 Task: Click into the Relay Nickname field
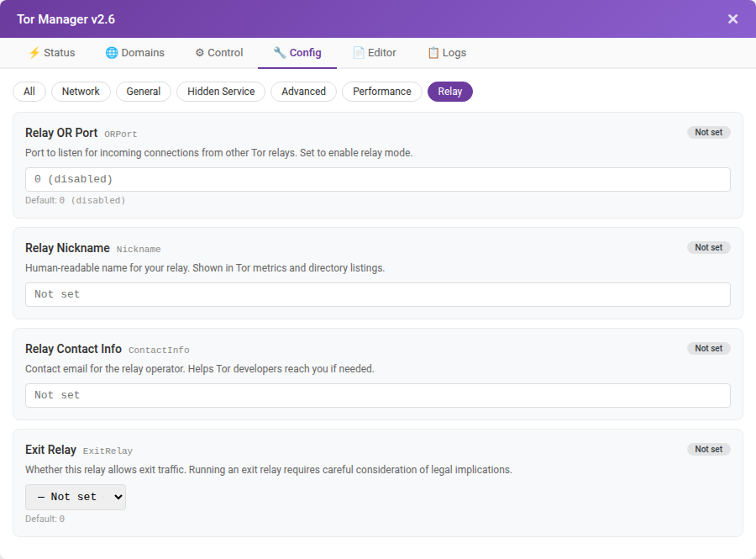[x=378, y=295]
